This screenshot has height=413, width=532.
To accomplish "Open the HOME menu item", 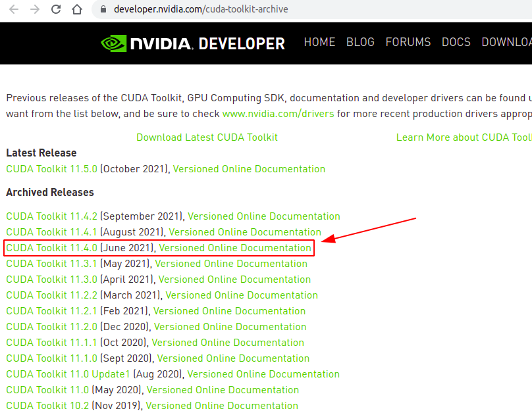I will 319,42.
